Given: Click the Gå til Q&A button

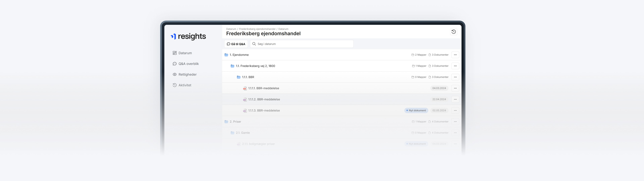Looking at the screenshot, I should click(x=236, y=44).
